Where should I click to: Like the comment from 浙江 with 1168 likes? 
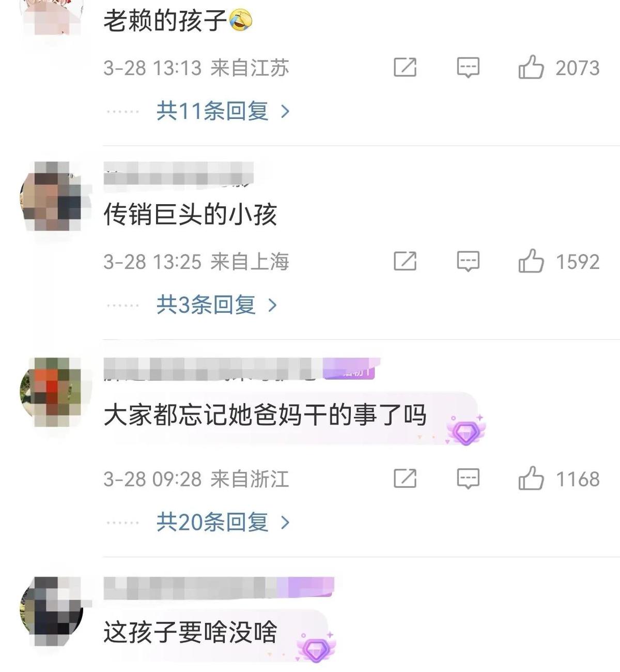[x=531, y=478]
